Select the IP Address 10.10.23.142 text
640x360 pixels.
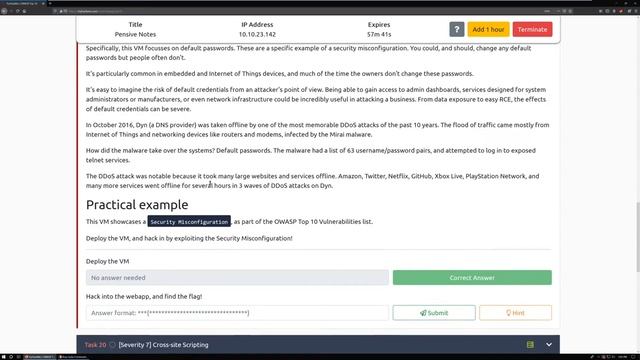pyautogui.click(x=257, y=34)
